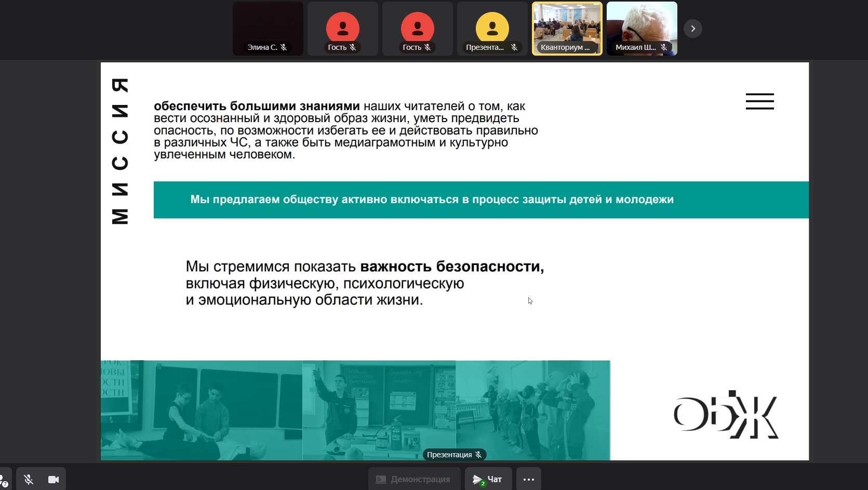Image resolution: width=868 pixels, height=490 pixels.
Task: Click the yellow Презента... participant avatar
Action: click(x=492, y=28)
